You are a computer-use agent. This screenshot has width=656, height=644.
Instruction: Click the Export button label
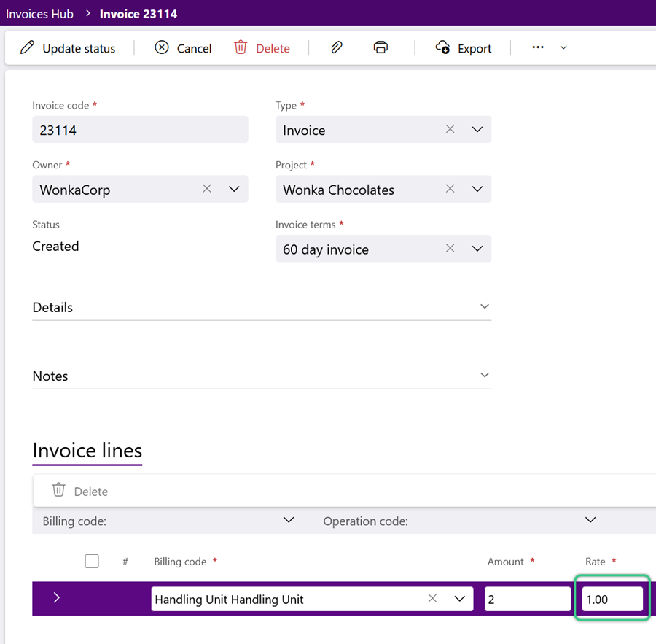(x=475, y=49)
